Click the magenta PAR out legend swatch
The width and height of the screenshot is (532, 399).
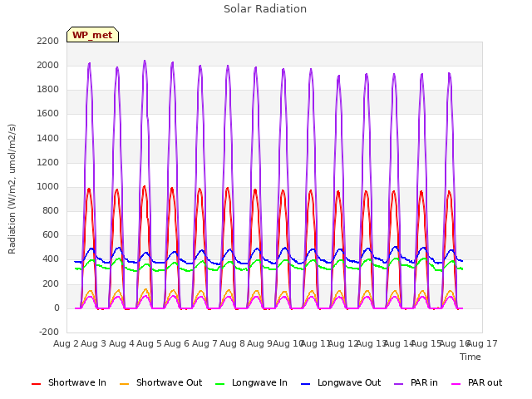[456, 384]
